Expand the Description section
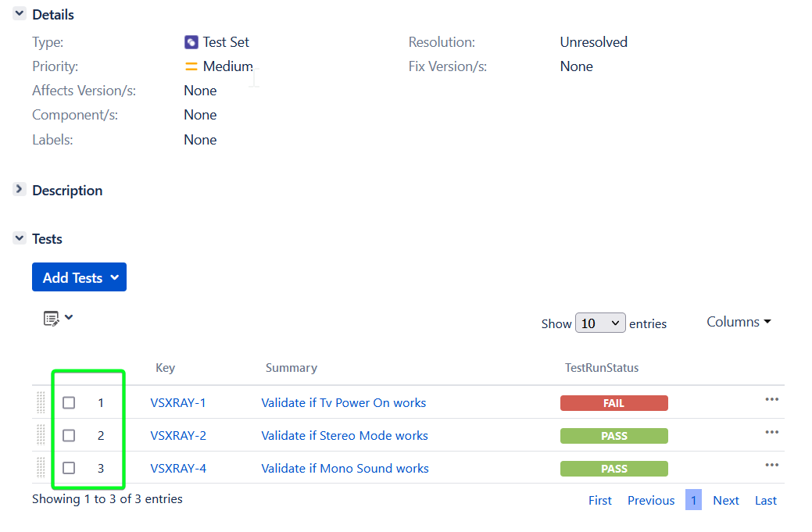 19,189
